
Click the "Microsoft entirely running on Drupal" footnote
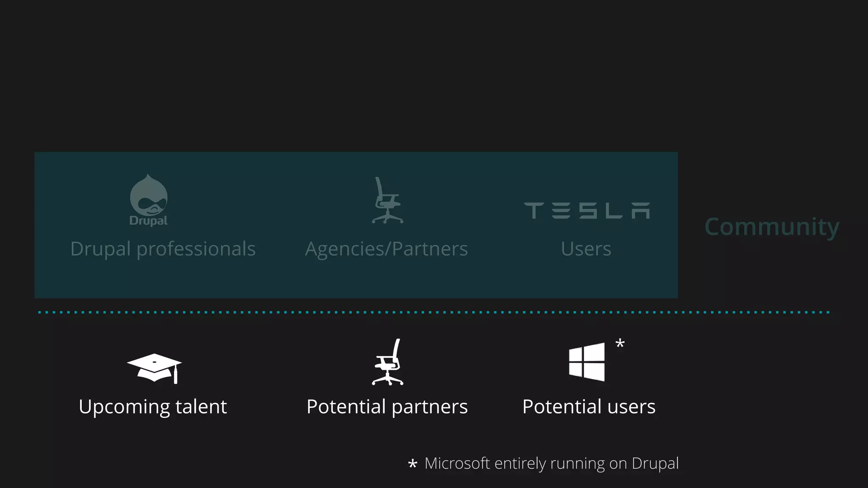(x=551, y=463)
